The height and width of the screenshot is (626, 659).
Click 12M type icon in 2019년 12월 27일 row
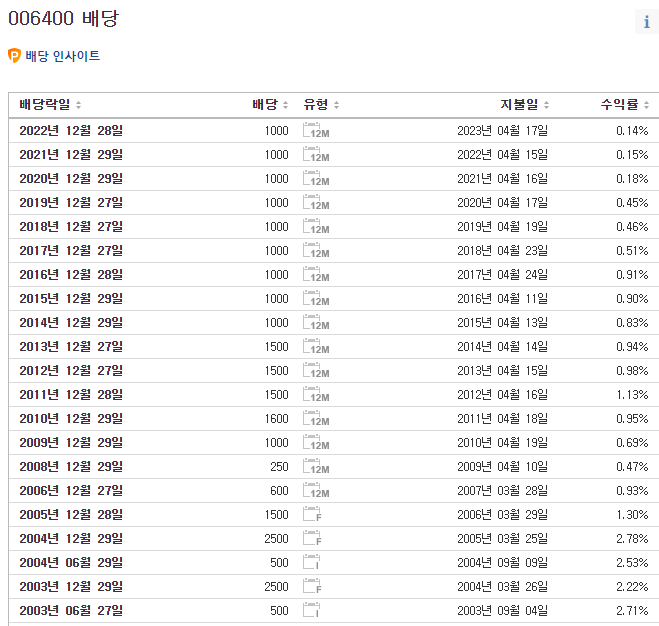click(316, 202)
